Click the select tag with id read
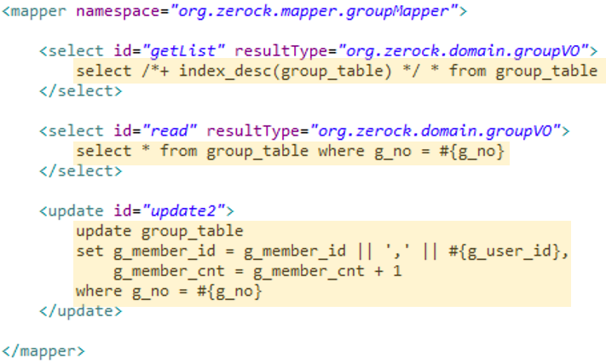Image resolution: width=606 pixels, height=364 pixels. pyautogui.click(x=304, y=131)
